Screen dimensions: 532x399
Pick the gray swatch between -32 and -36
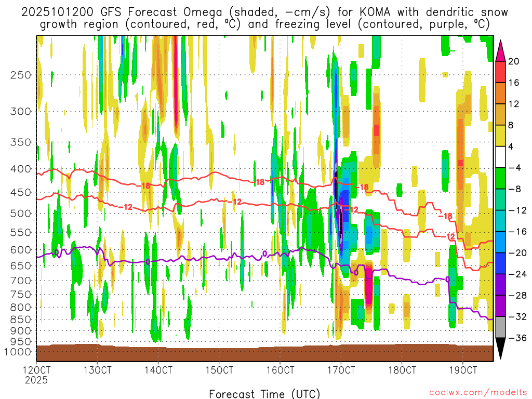[501, 327]
